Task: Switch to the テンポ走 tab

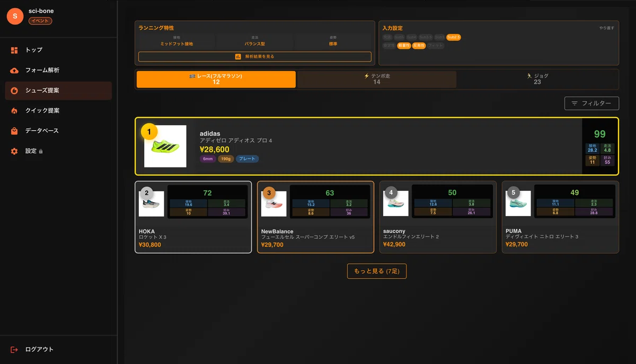Action: [376, 79]
